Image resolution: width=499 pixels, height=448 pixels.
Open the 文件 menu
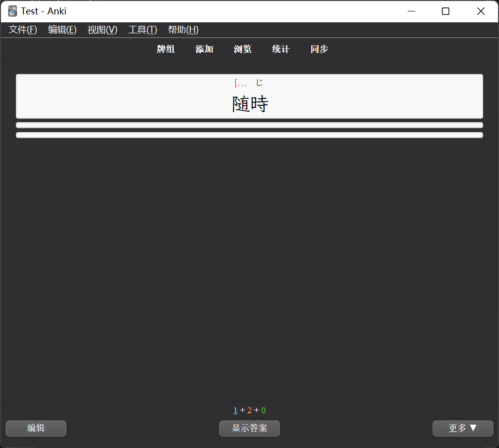[x=23, y=30]
